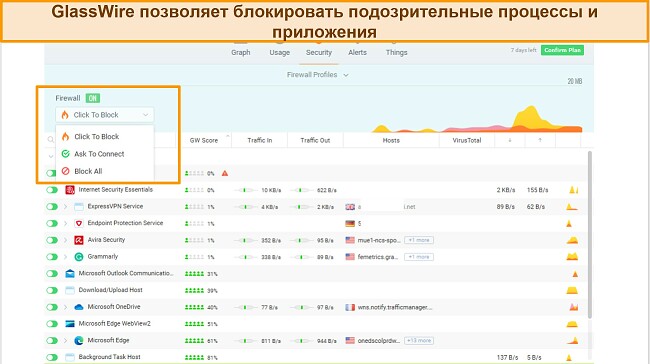
Task: Click the US flag in Avira Security row
Action: click(350, 240)
